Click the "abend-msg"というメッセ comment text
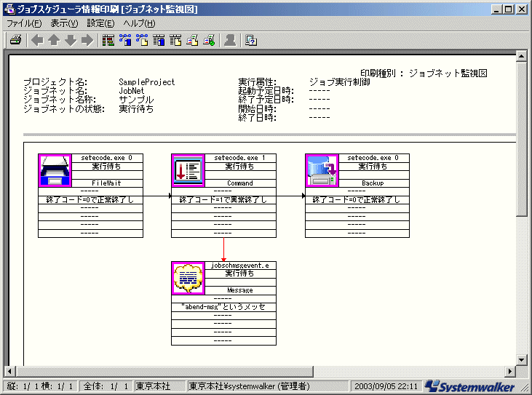The image size is (532, 395). (x=223, y=307)
